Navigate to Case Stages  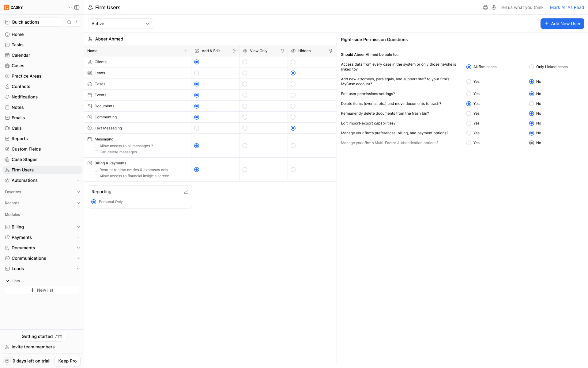coord(42,159)
